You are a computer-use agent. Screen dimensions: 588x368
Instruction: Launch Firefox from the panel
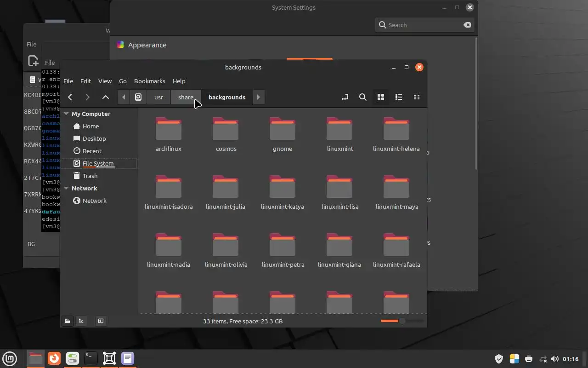pos(54,358)
